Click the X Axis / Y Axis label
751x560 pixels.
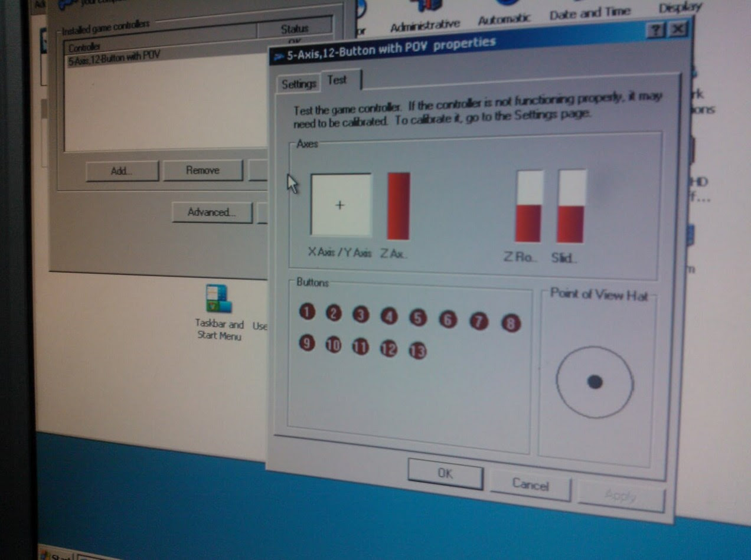pyautogui.click(x=339, y=252)
